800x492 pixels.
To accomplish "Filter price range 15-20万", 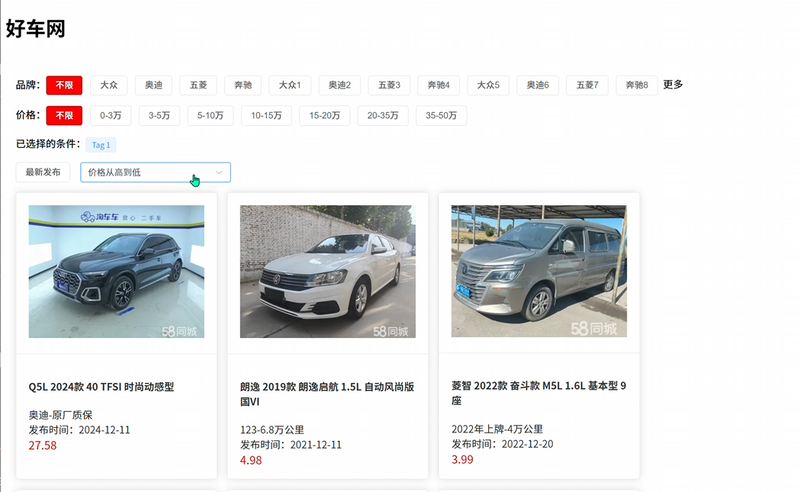I will (324, 116).
